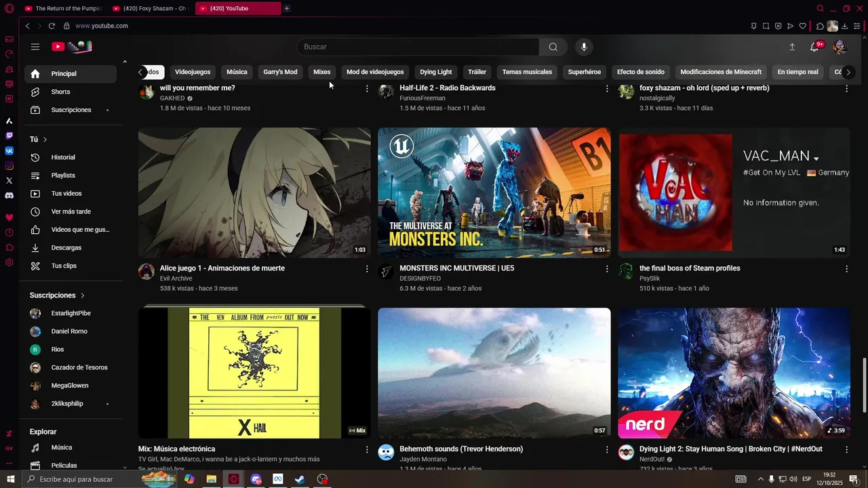Open options for 'Dying Light 2: Stay Human Song'
This screenshot has height=488, width=868.
pos(846,449)
